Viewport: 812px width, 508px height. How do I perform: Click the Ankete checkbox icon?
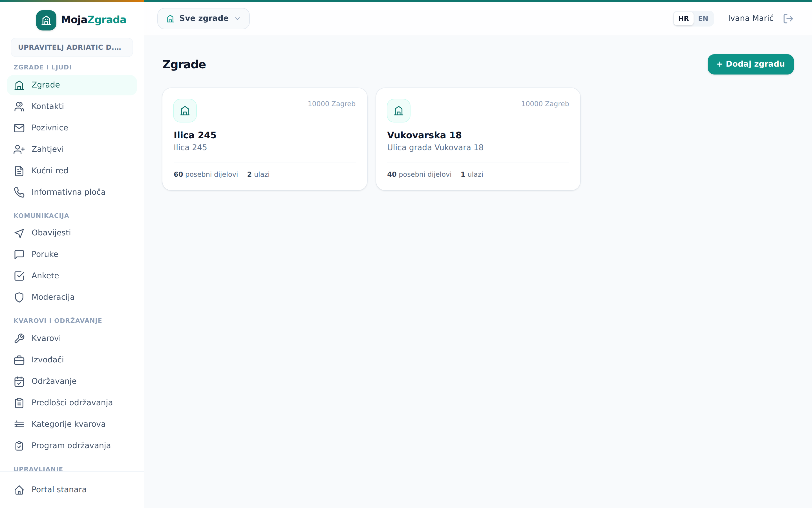tap(19, 276)
